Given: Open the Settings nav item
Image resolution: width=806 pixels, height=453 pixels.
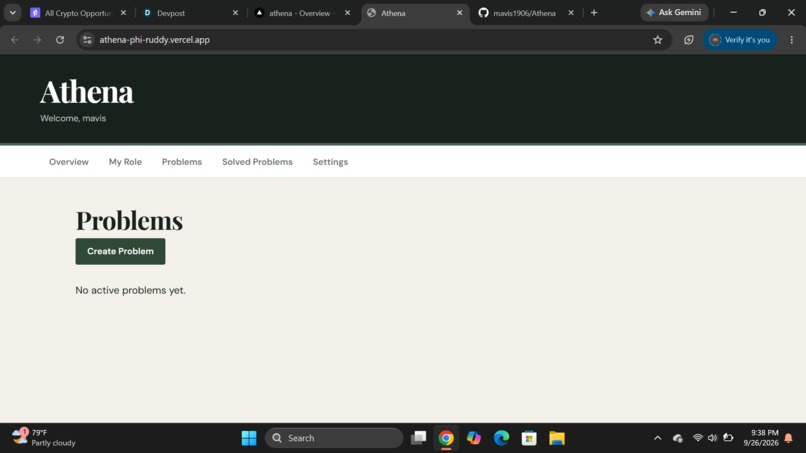Looking at the screenshot, I should point(331,162).
